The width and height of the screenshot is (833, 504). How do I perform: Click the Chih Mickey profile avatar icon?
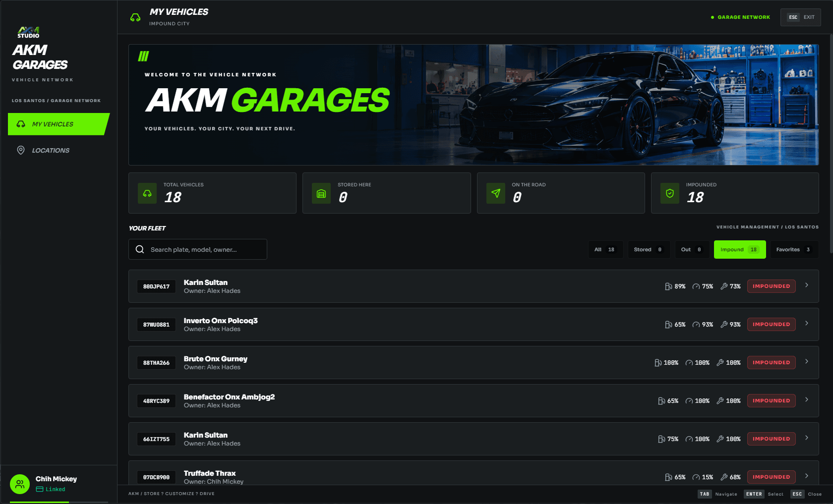(20, 484)
